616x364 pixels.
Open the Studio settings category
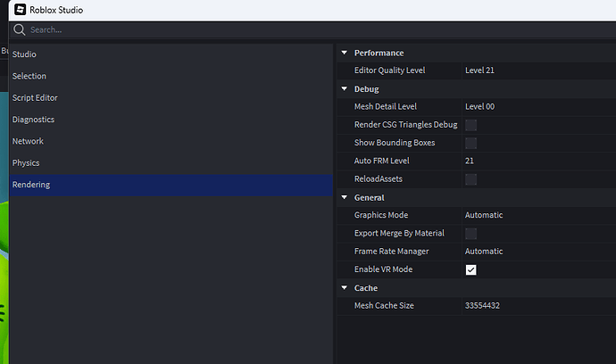pyautogui.click(x=171, y=54)
